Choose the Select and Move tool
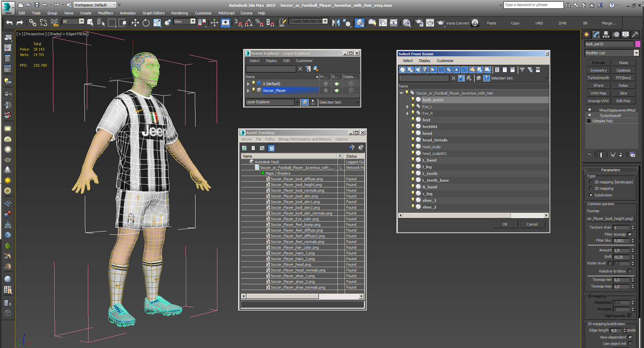 click(135, 23)
